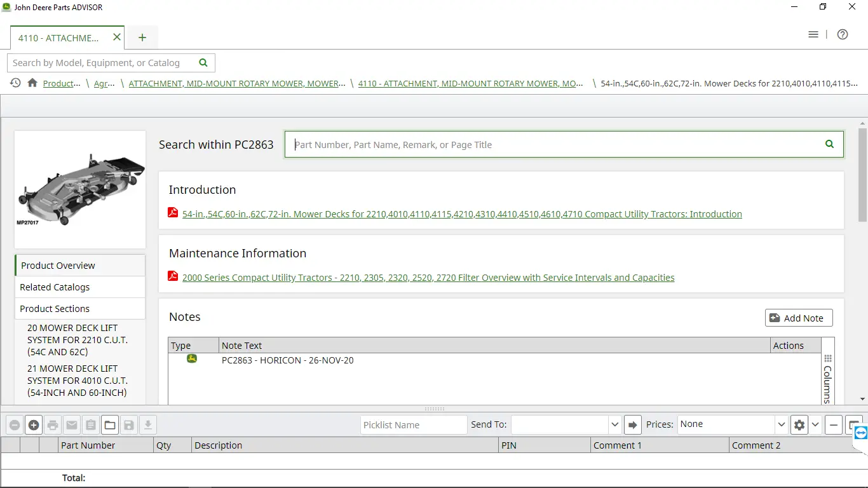This screenshot has height=488, width=868.
Task: Open the Introduction PDF link
Action: pos(462,214)
